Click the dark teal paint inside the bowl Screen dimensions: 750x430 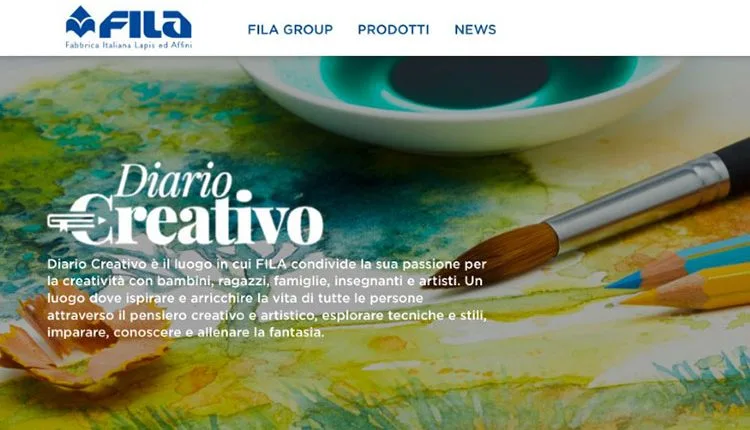click(469, 81)
